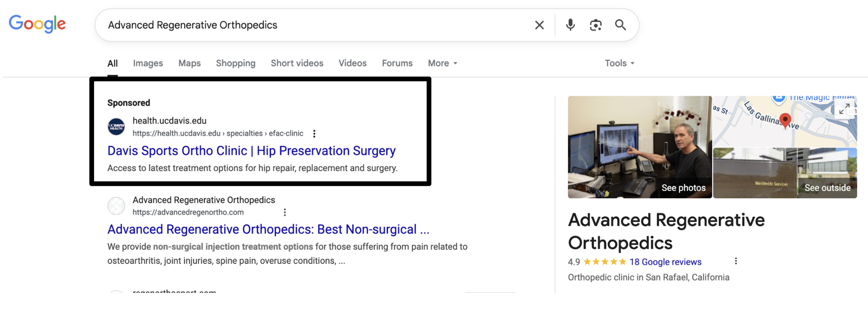Expand the More search filters dropdown
Screen dimensions: 868x318
pos(442,63)
